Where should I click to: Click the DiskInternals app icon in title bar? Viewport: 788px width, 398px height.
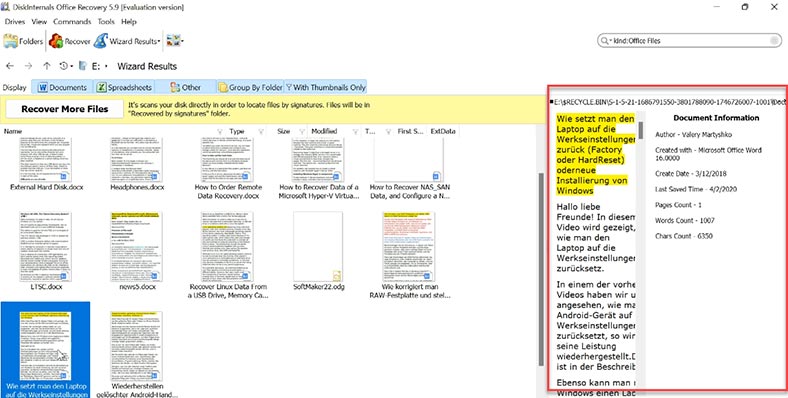click(6, 7)
